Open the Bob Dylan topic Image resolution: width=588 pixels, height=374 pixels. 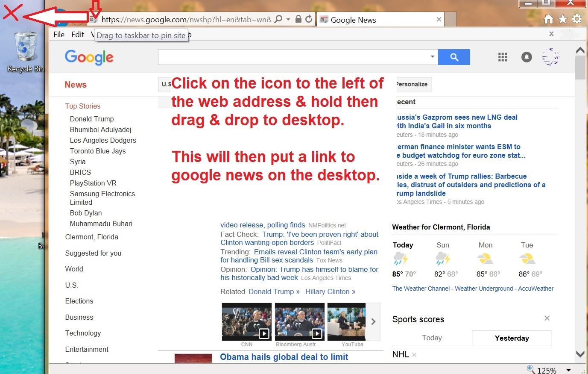click(x=86, y=213)
